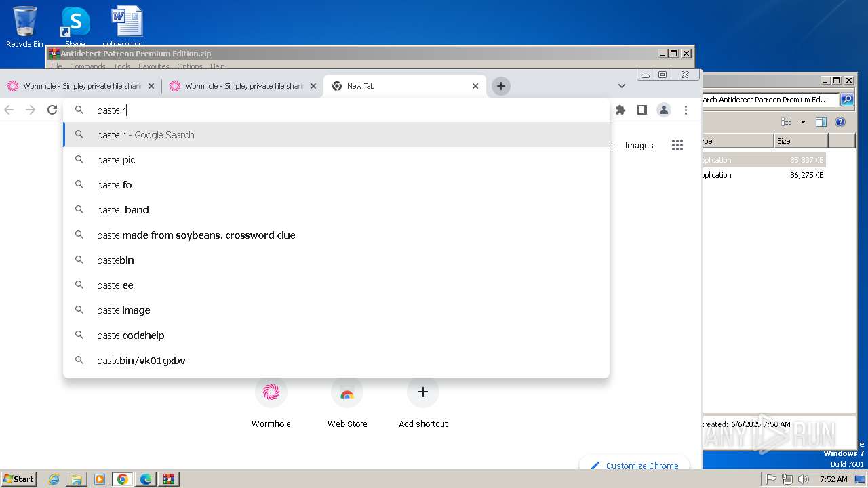Image resolution: width=868 pixels, height=488 pixels.
Task: Open a new Chrome tab
Action: [x=501, y=86]
